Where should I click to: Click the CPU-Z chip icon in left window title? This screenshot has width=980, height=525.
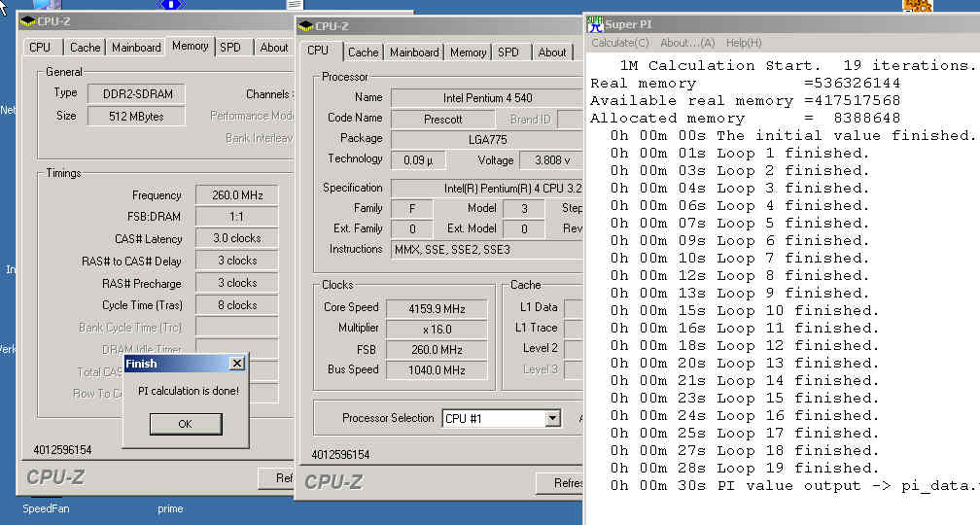pyautogui.click(x=27, y=21)
